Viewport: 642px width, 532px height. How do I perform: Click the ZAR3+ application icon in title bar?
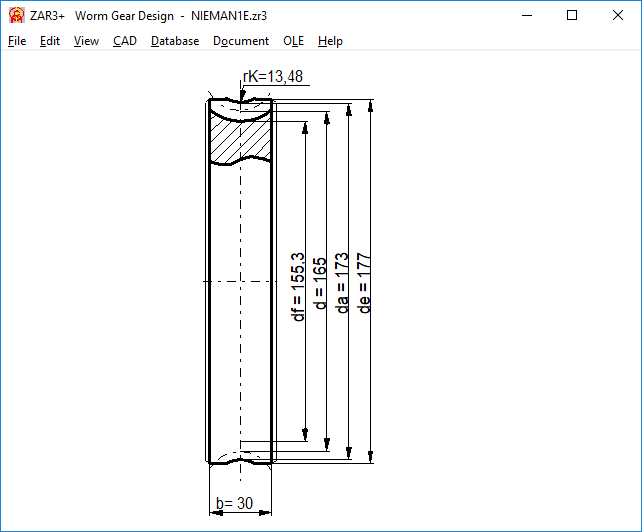coord(17,16)
